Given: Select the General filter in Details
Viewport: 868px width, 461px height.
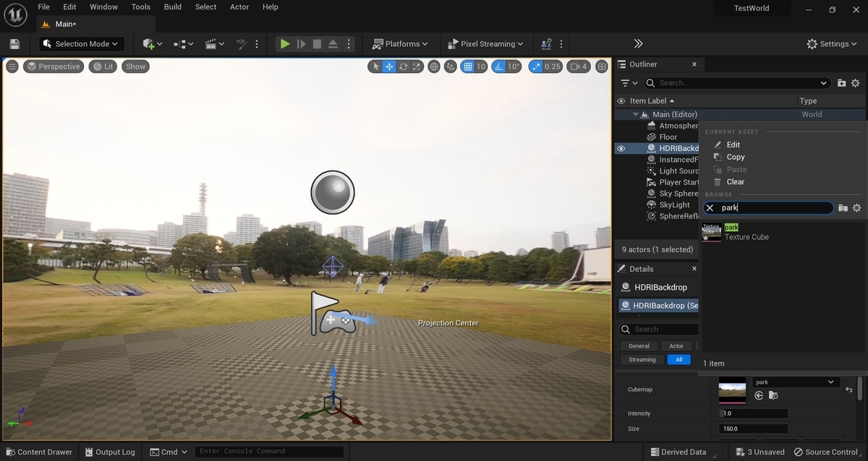Looking at the screenshot, I should click(x=639, y=346).
